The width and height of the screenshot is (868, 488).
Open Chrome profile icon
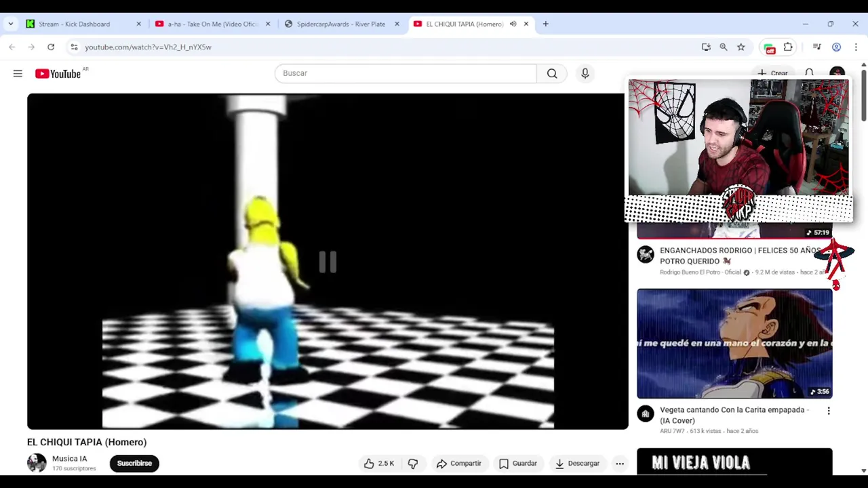pyautogui.click(x=837, y=47)
